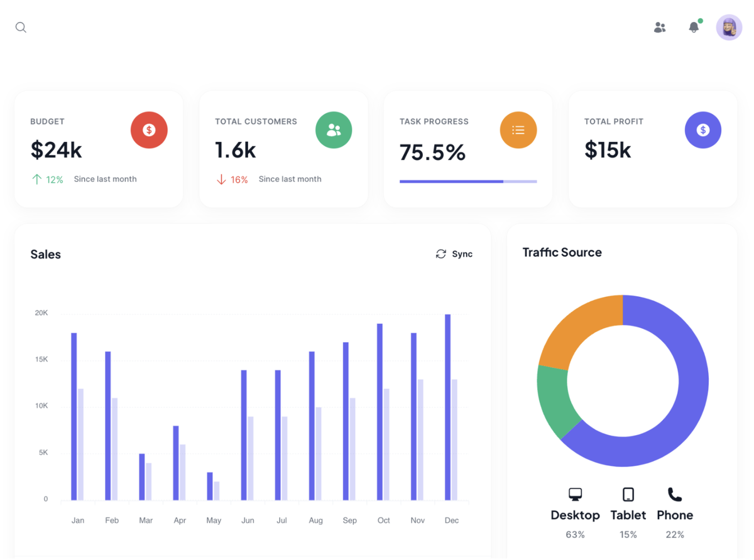Click the 20K y-axis label
The image size is (754, 560).
(41, 313)
